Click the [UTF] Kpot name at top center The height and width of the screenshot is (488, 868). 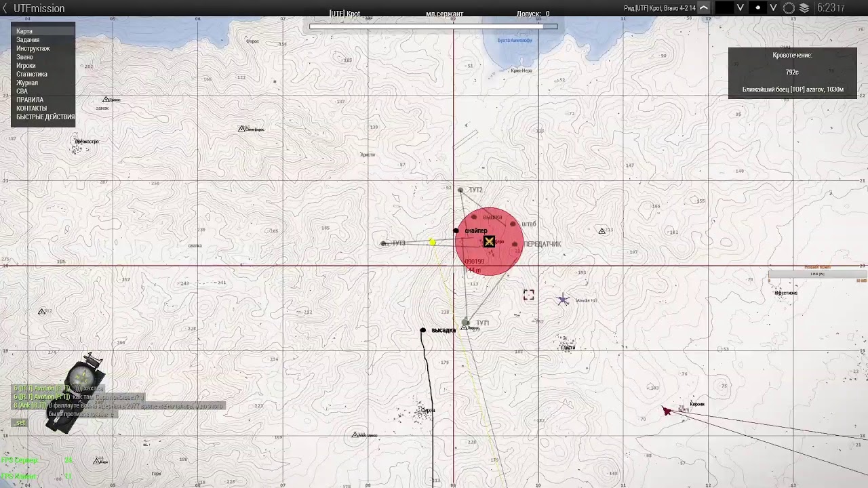tap(344, 14)
